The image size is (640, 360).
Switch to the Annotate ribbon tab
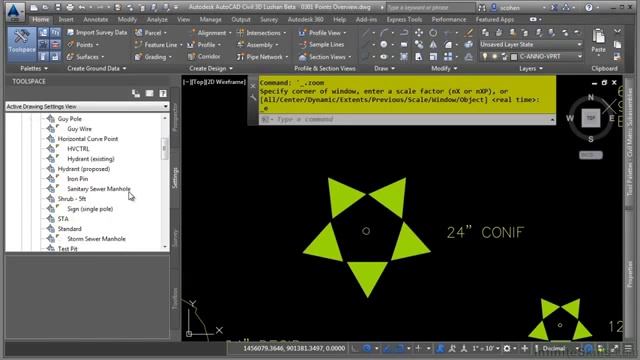tap(96, 19)
